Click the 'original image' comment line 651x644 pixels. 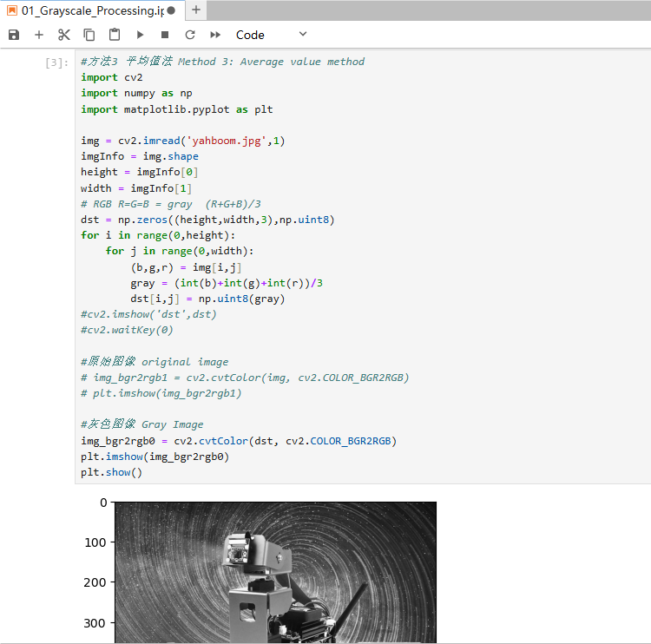click(155, 362)
